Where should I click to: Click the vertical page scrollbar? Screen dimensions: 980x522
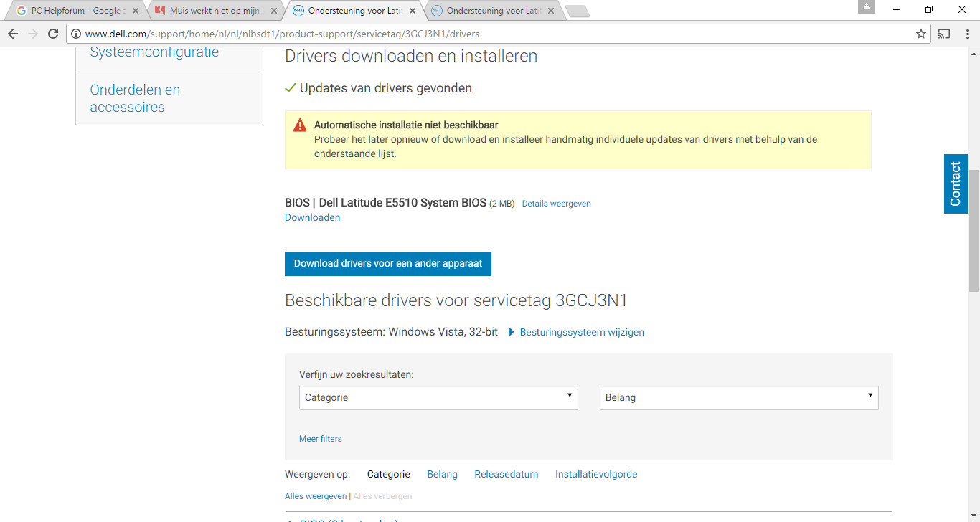point(974,230)
